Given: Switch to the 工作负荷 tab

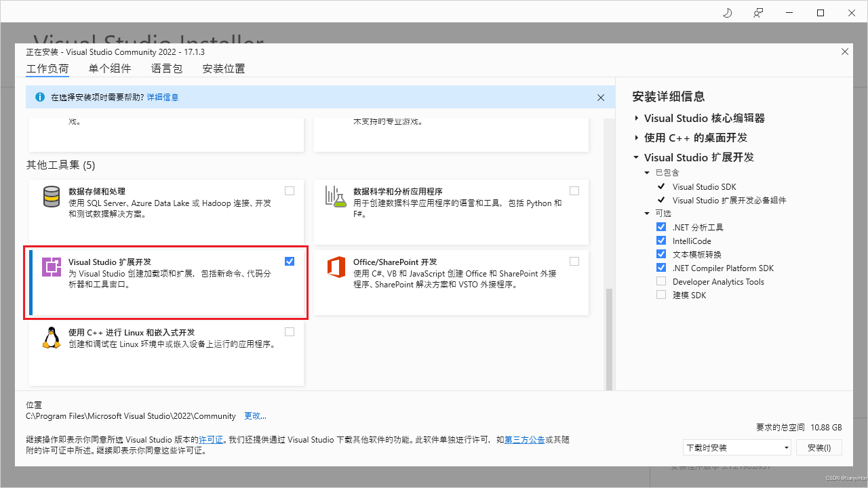Looking at the screenshot, I should 47,68.
